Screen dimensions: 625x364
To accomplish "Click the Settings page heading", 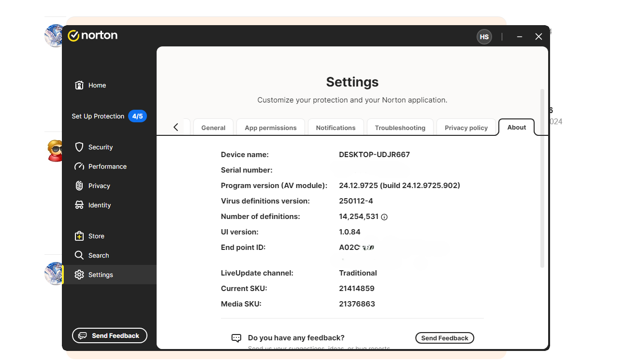I will click(352, 82).
